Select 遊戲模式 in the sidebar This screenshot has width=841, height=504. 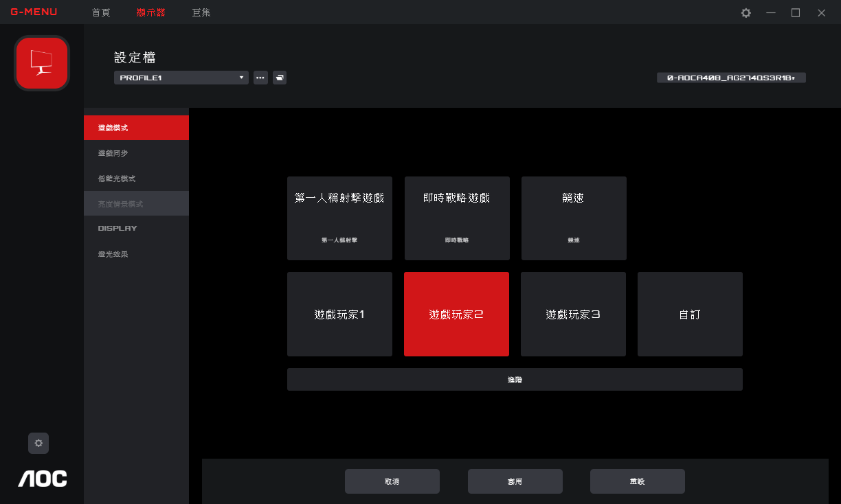136,128
